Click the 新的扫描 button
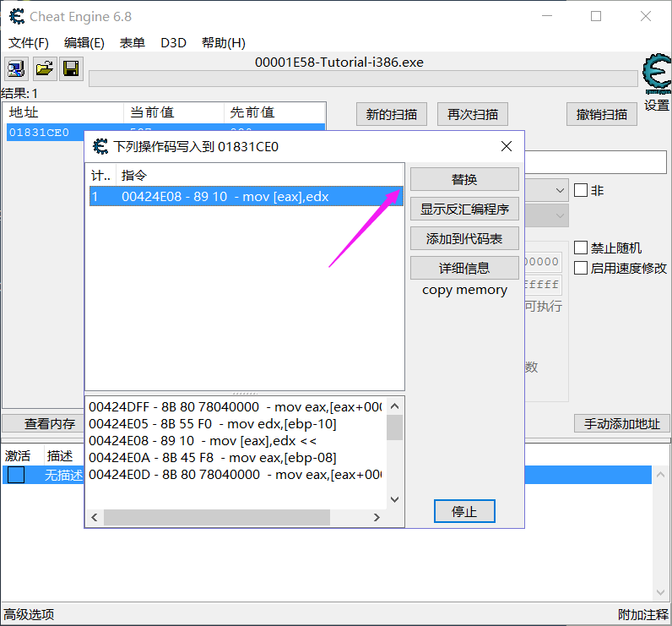This screenshot has height=626, width=672. [x=391, y=114]
